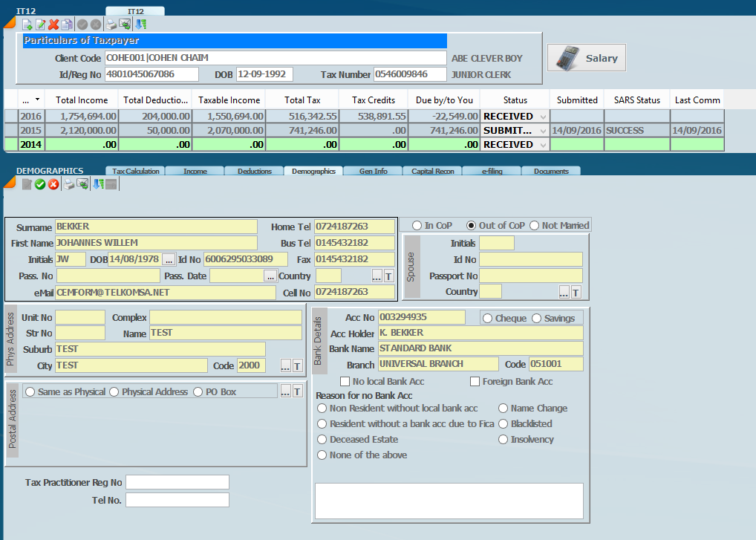Click the copy record icon in IT12 toolbar
This screenshot has height=540, width=756.
67,24
